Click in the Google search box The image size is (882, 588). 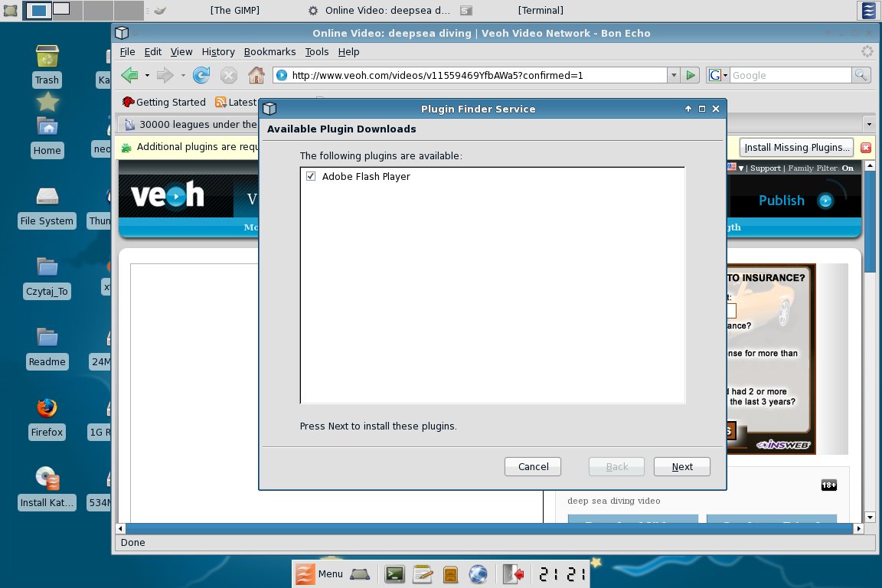click(x=790, y=75)
